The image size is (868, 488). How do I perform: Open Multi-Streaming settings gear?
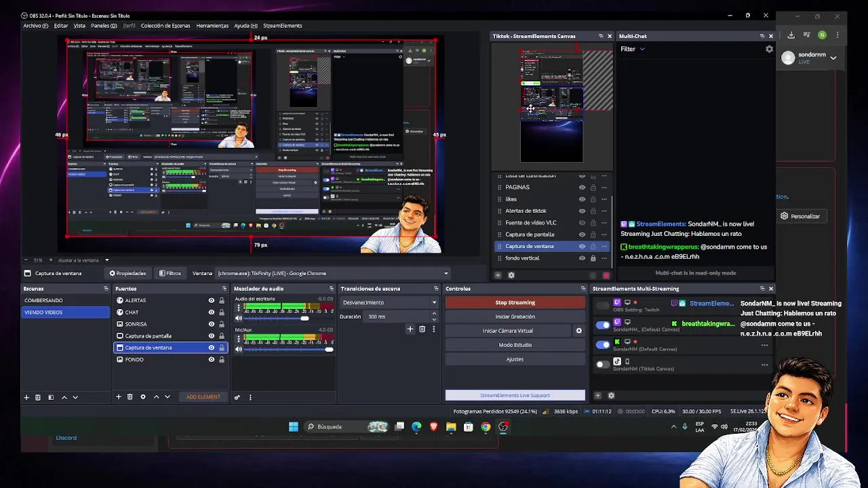tap(611, 396)
